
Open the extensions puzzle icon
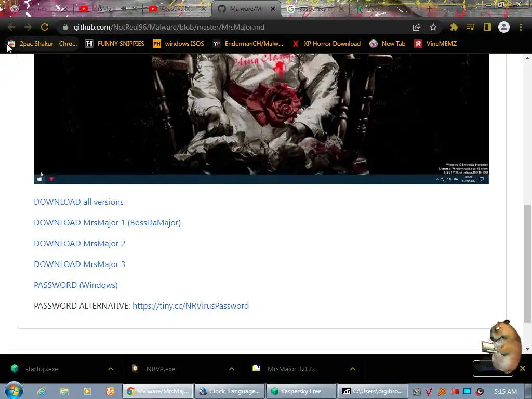(454, 27)
